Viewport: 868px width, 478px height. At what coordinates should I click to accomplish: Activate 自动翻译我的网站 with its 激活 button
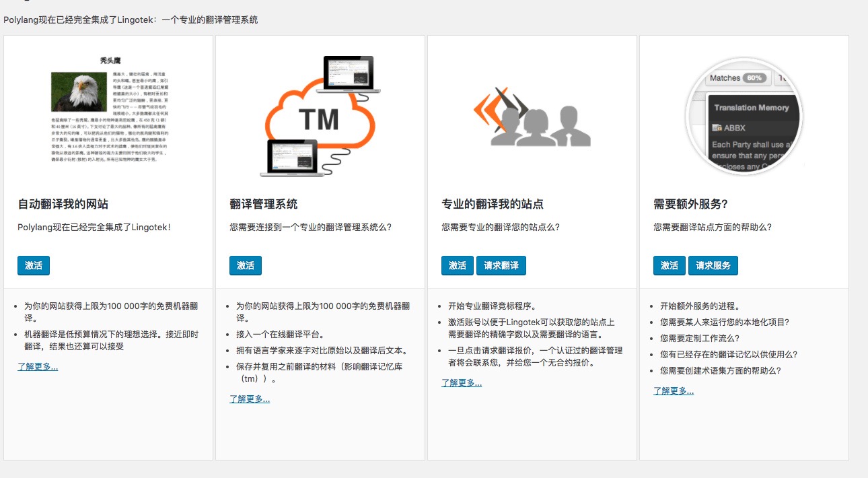[x=32, y=265]
